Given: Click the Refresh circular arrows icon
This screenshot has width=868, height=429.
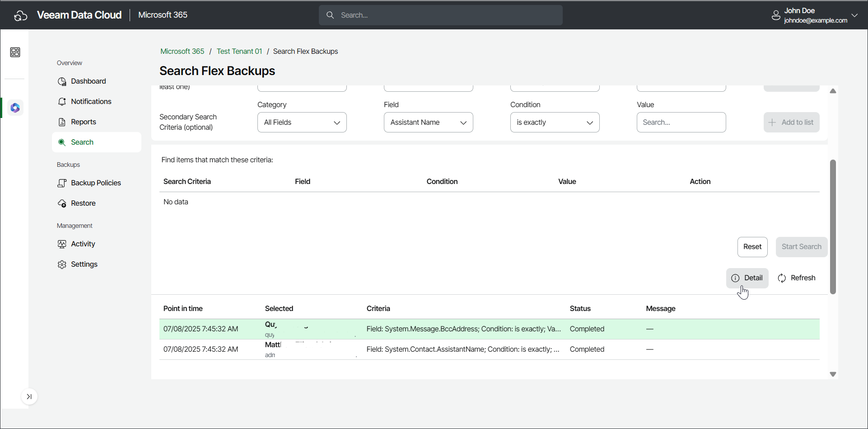Looking at the screenshot, I should [782, 278].
